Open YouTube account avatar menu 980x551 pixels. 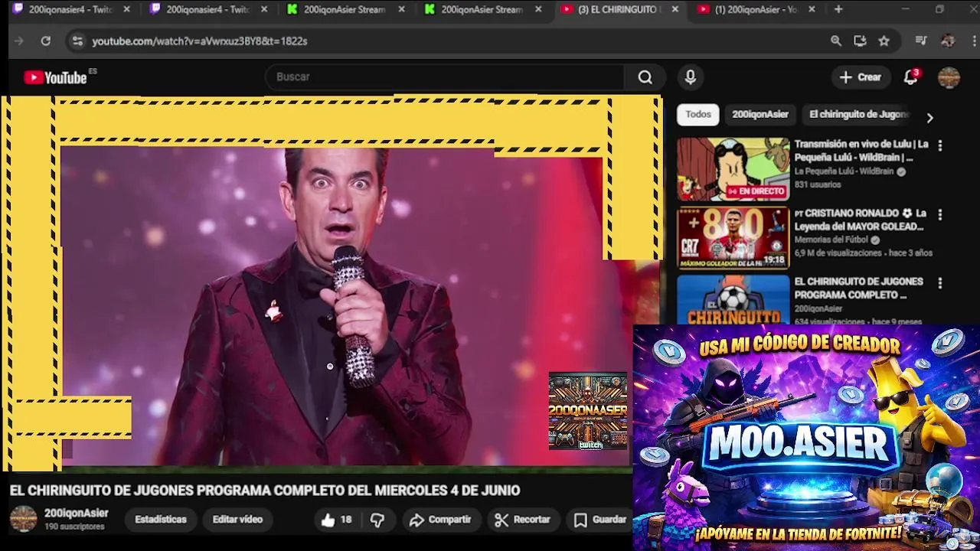(x=949, y=77)
